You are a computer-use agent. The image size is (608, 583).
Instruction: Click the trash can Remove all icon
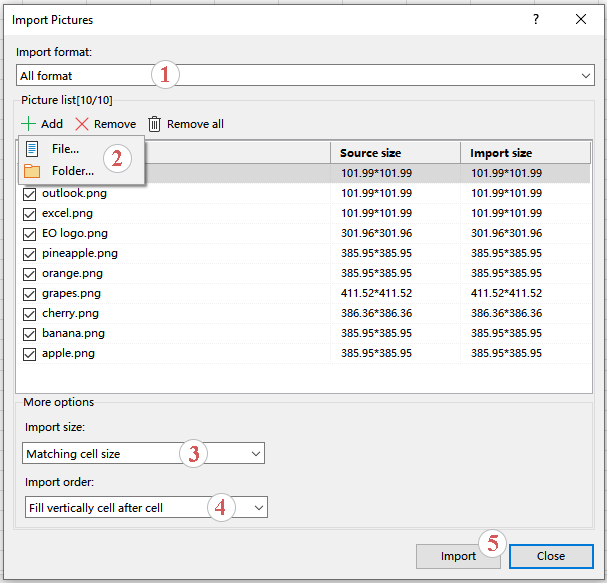click(x=155, y=124)
